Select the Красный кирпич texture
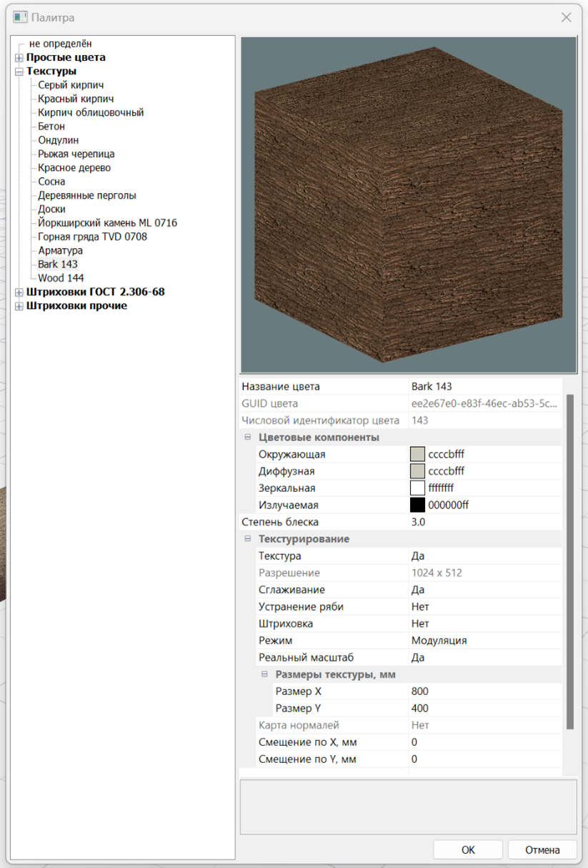This screenshot has width=588, height=868. (76, 99)
